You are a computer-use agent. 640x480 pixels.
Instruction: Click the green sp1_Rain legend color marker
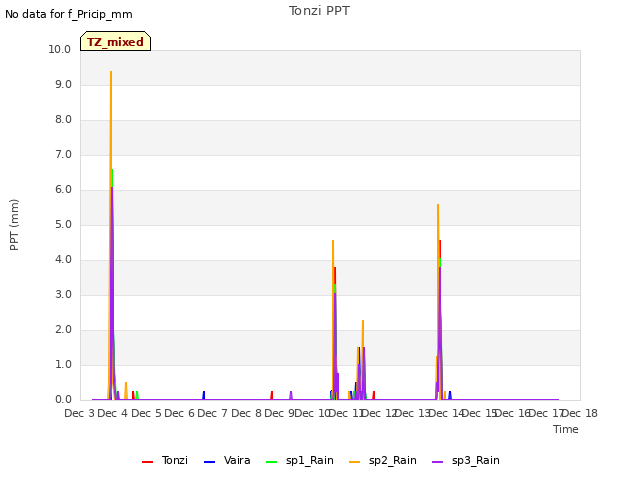pyautogui.click(x=271, y=462)
